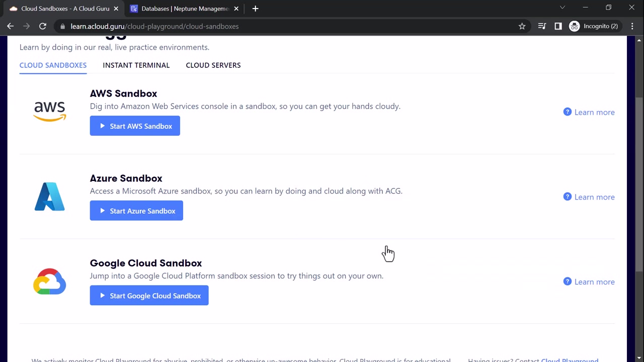Image resolution: width=644 pixels, height=362 pixels.
Task: Switch to the Instant Terminal tab
Action: tap(136, 65)
